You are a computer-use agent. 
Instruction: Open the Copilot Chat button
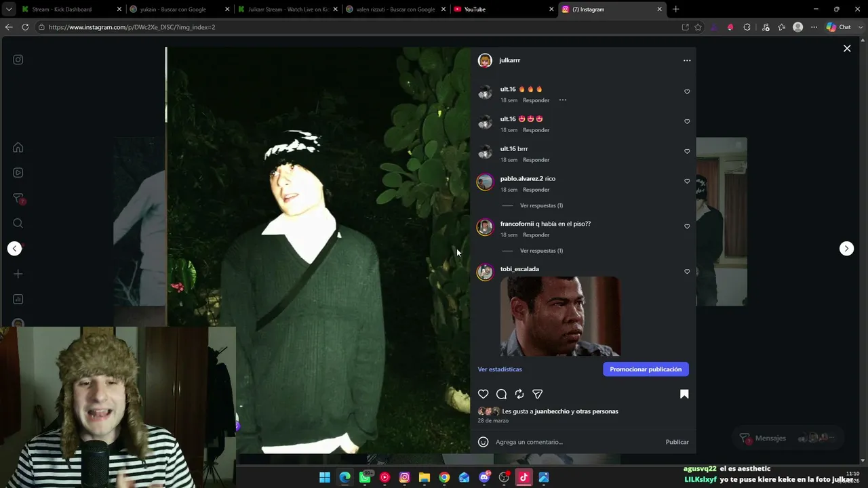pos(840,27)
